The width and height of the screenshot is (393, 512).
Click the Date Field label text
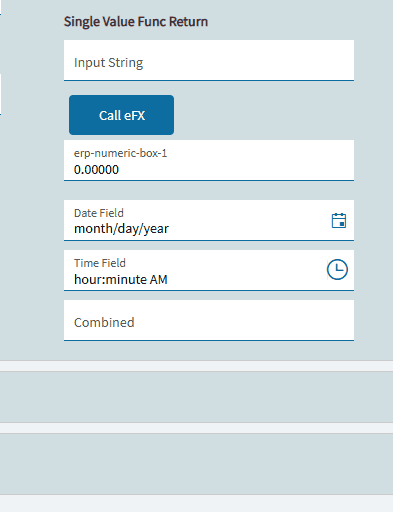(x=99, y=213)
